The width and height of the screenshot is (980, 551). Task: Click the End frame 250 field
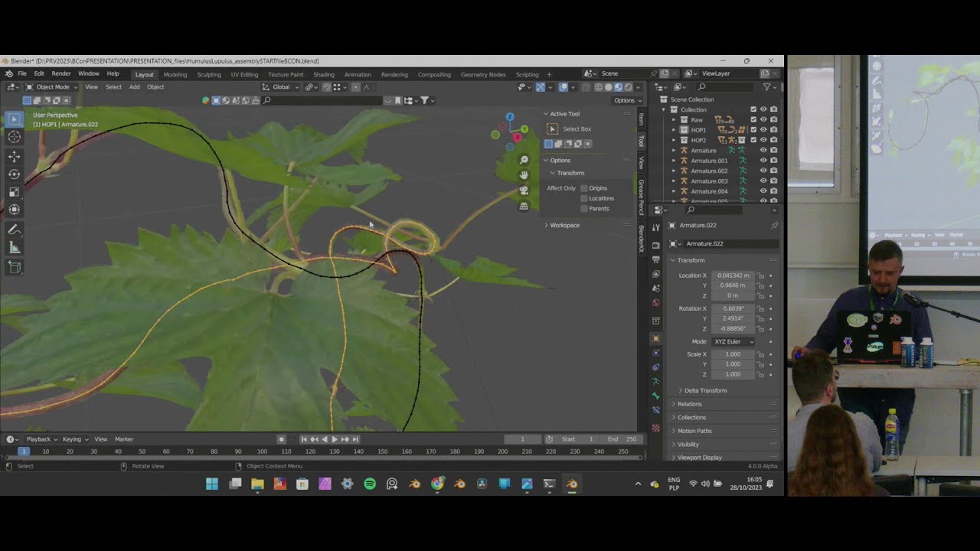[x=622, y=439]
